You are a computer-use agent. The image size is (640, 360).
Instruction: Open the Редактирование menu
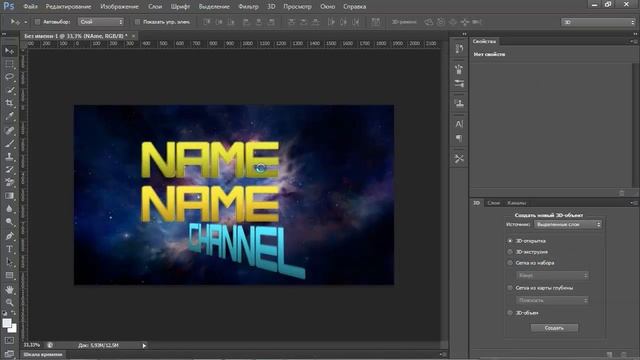pos(69,7)
